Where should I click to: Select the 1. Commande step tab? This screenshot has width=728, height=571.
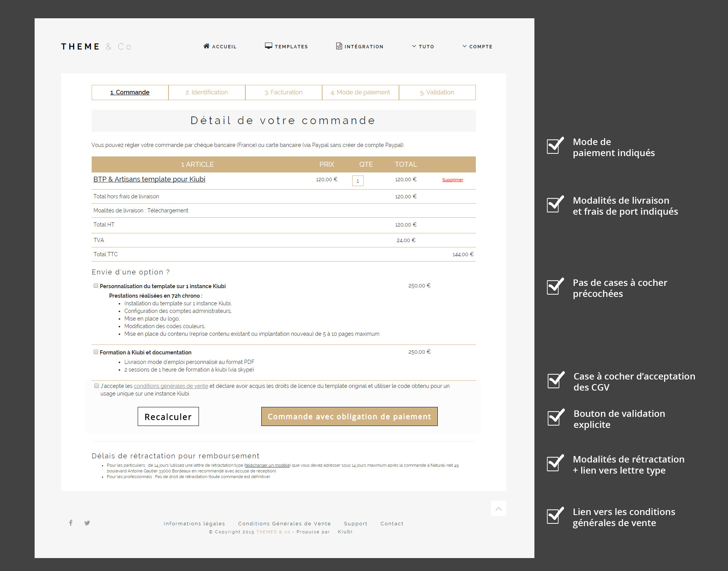click(x=130, y=93)
